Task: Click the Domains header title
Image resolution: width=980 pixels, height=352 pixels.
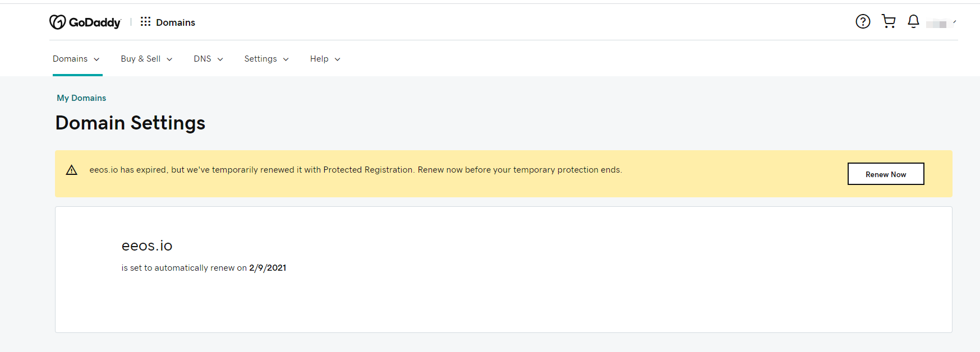Action: tap(176, 22)
